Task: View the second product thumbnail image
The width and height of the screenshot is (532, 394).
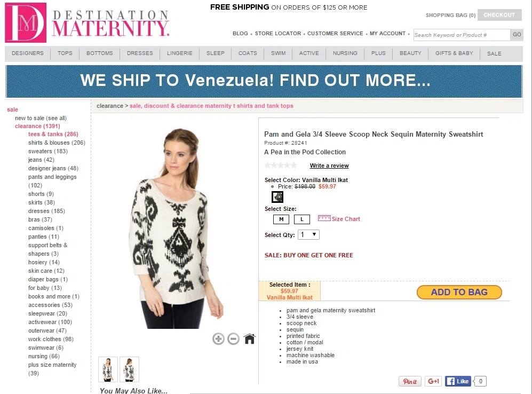Action: [x=129, y=369]
